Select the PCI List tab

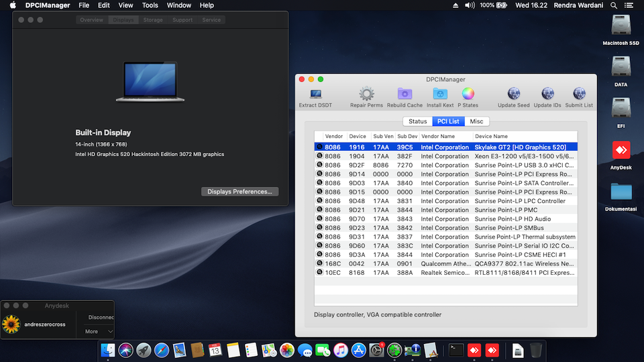click(x=448, y=121)
